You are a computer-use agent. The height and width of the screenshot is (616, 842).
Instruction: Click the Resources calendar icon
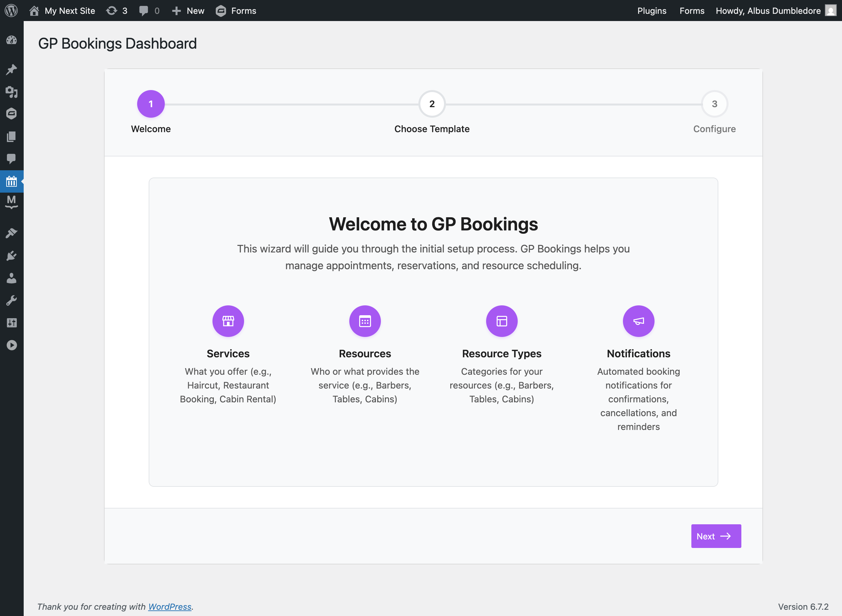(365, 321)
